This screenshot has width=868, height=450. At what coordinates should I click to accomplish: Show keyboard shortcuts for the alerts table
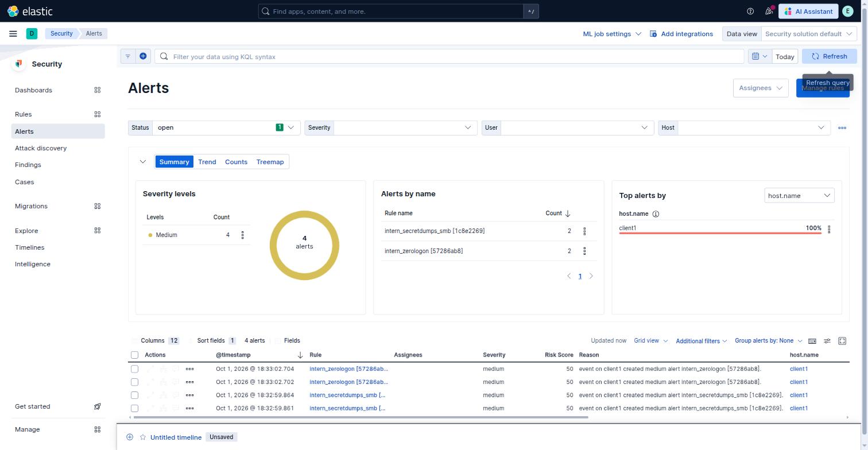812,341
